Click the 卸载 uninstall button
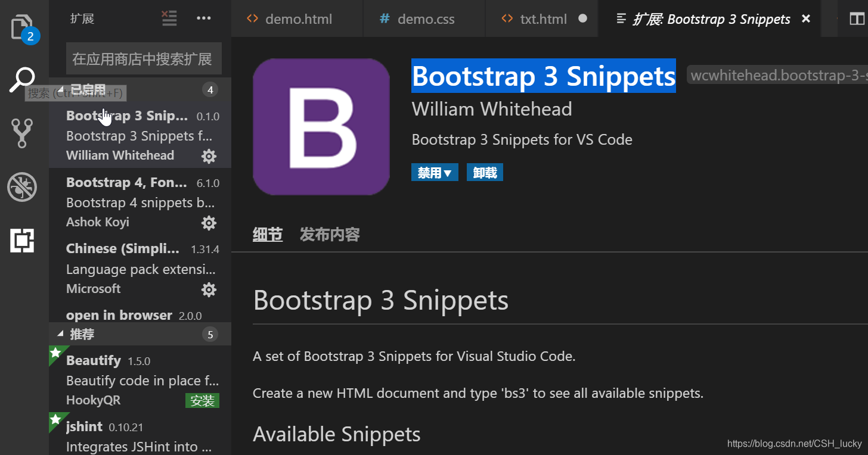 click(x=485, y=173)
